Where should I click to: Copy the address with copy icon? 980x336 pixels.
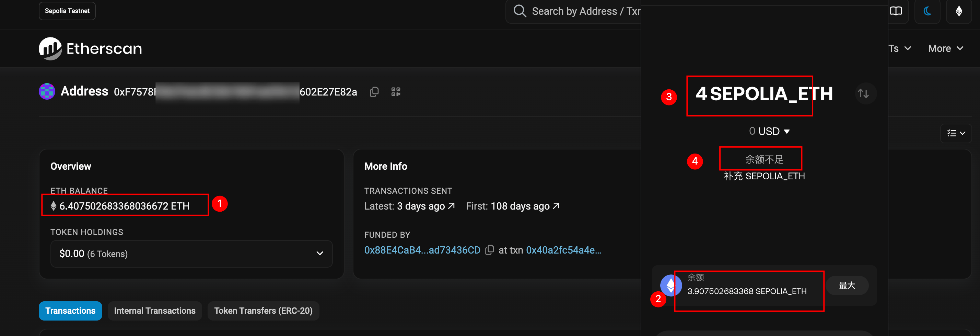coord(374,92)
